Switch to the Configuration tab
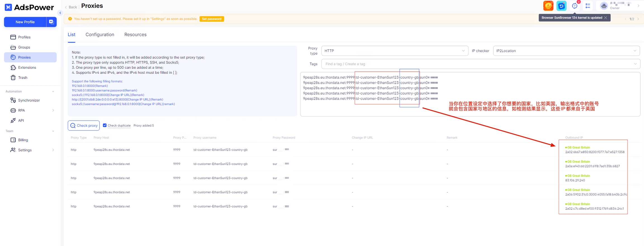The width and height of the screenshot is (644, 246). (100, 35)
